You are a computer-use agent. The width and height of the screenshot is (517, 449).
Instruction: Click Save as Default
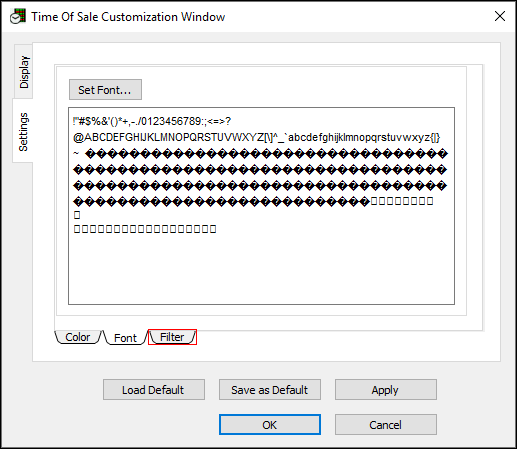coord(270,389)
